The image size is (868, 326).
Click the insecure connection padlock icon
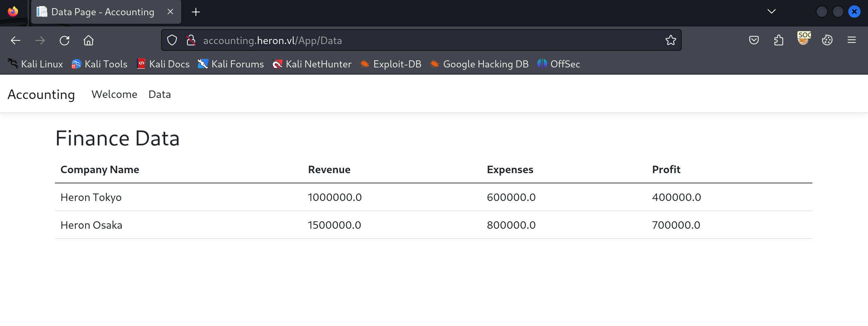point(191,40)
